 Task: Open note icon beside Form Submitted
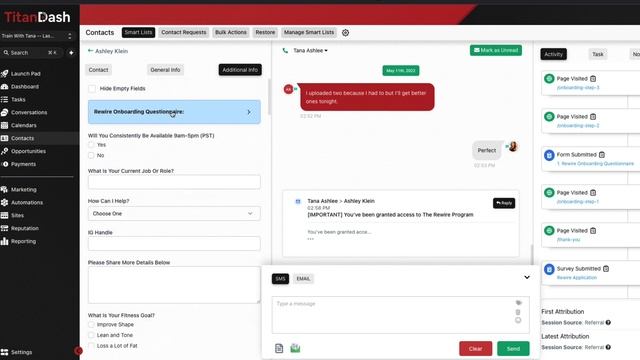(602, 155)
